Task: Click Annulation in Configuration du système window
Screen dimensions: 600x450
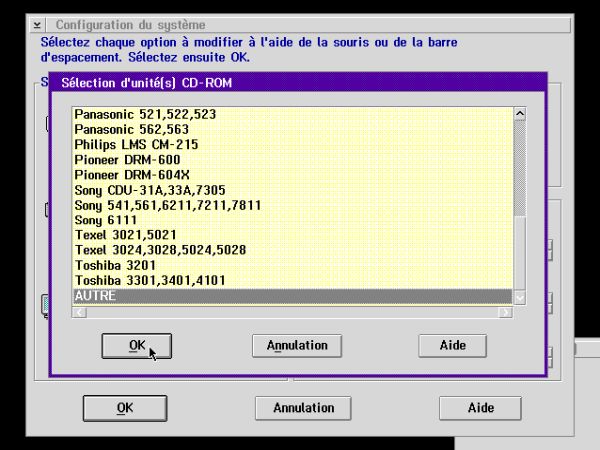Action: [303, 408]
